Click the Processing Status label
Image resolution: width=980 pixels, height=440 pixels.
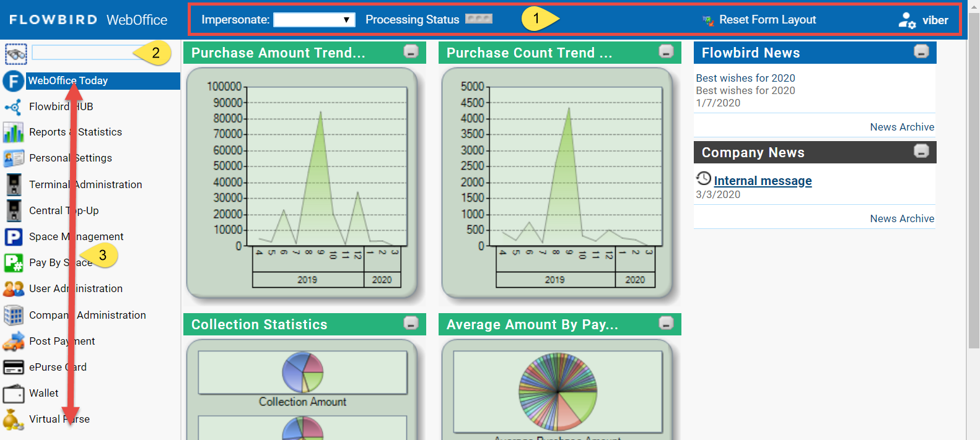tap(413, 20)
